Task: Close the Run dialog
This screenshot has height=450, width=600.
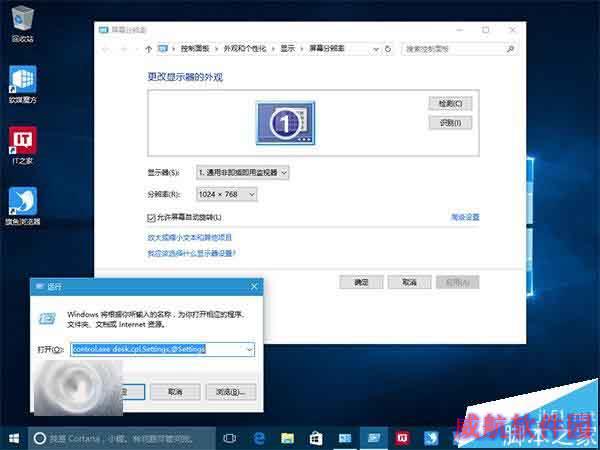Action: click(254, 287)
